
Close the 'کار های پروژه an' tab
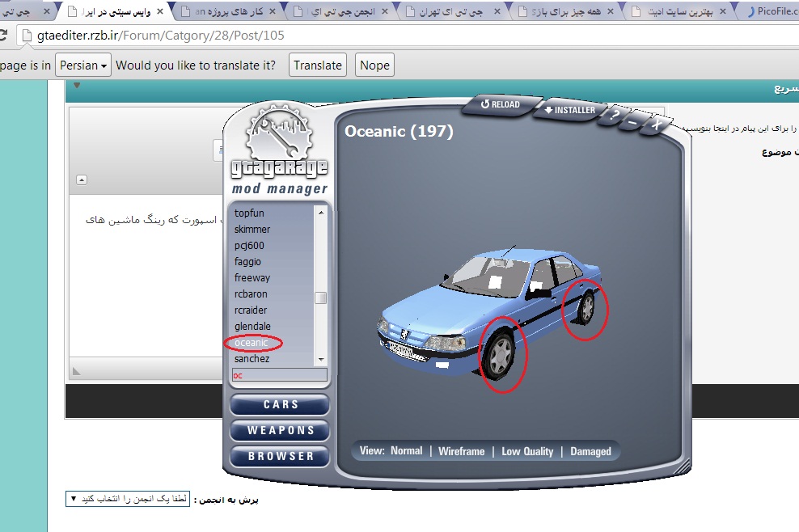coord(273,11)
